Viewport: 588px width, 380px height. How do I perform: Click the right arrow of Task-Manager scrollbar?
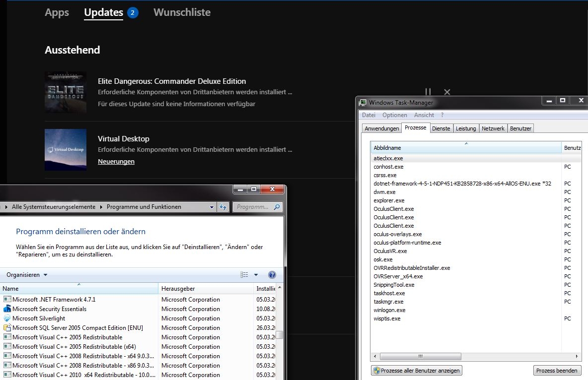(x=577, y=356)
